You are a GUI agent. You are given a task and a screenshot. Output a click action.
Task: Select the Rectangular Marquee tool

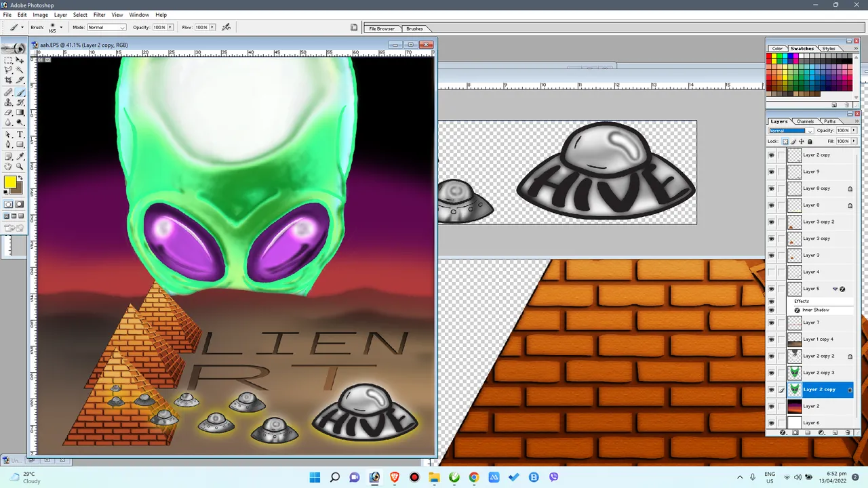[x=8, y=60]
